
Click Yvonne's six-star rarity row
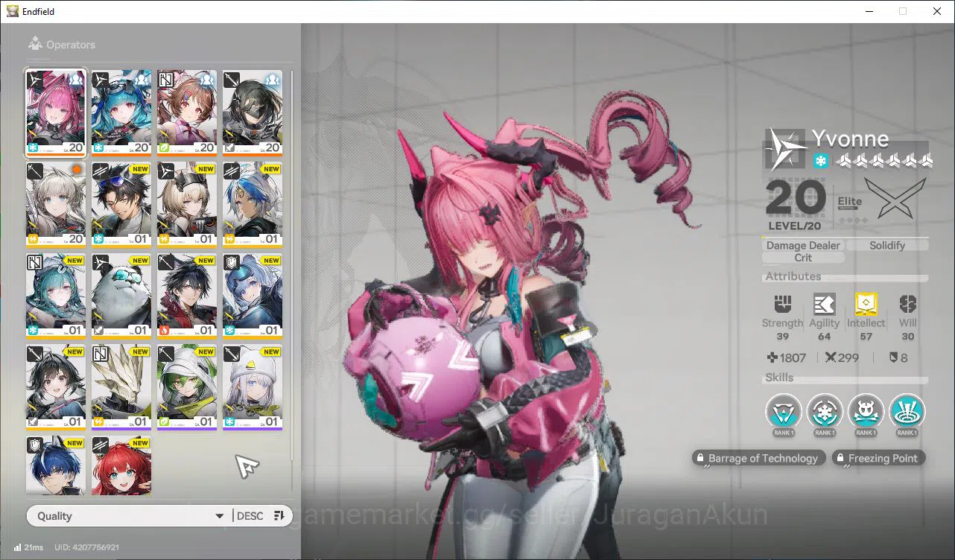tap(883, 161)
